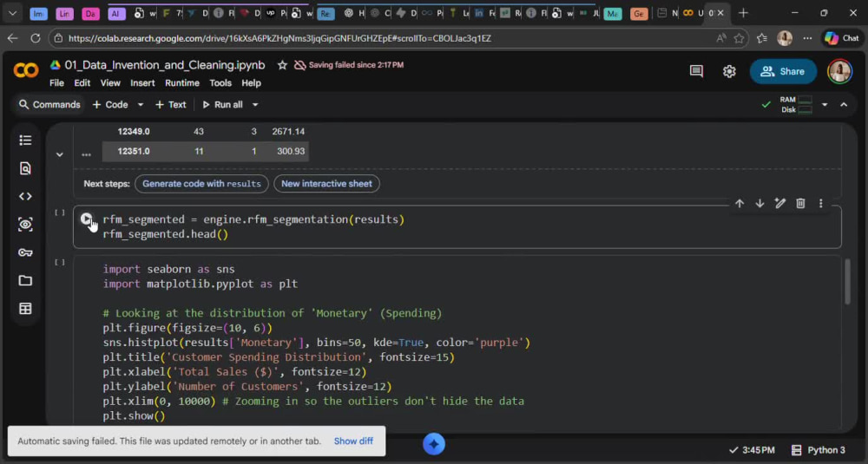Move cell up with arrow icon
The width and height of the screenshot is (868, 464).
(x=740, y=204)
